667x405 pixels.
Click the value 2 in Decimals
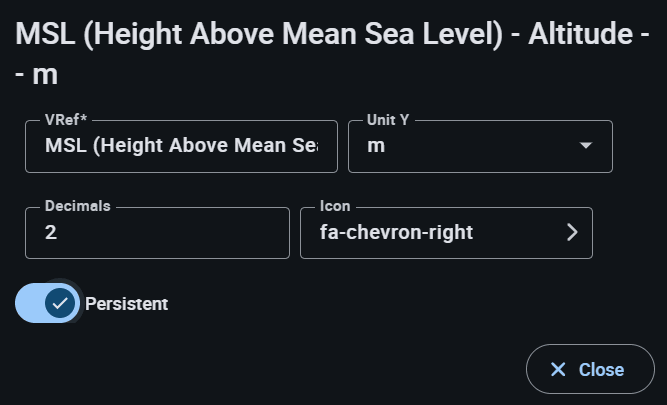point(51,233)
